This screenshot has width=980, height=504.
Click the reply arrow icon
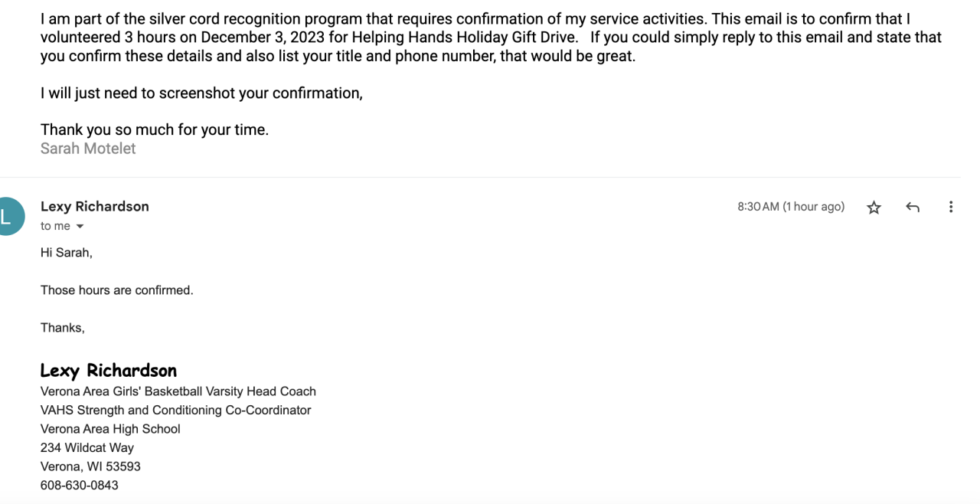tap(912, 208)
